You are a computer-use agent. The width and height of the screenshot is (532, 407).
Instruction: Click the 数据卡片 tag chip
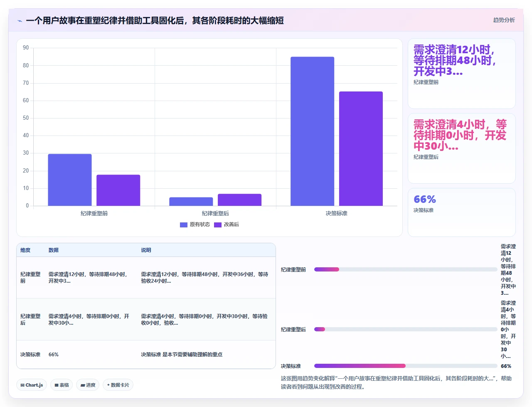118,385
